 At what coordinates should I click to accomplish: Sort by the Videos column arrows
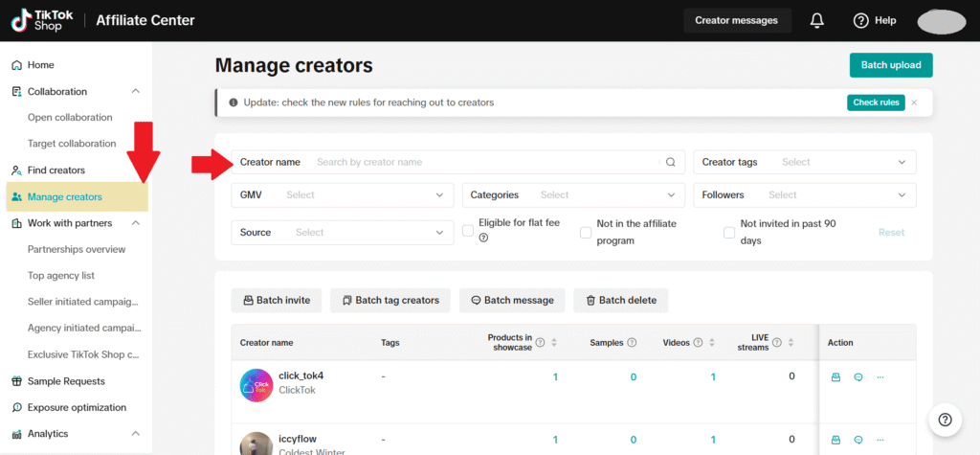point(713,343)
